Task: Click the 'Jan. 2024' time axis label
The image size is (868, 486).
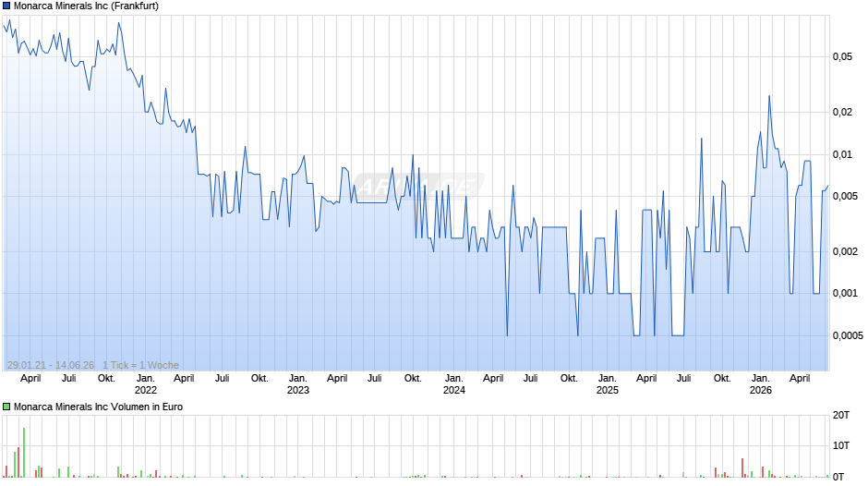Action: (454, 384)
